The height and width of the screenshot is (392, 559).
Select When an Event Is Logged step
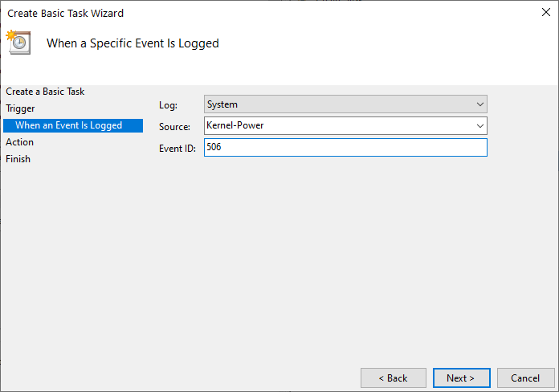[x=73, y=125]
